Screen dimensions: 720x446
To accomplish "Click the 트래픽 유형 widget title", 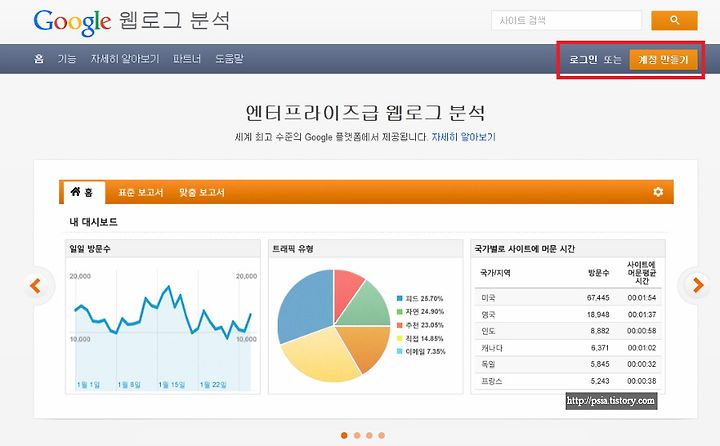I will (293, 249).
